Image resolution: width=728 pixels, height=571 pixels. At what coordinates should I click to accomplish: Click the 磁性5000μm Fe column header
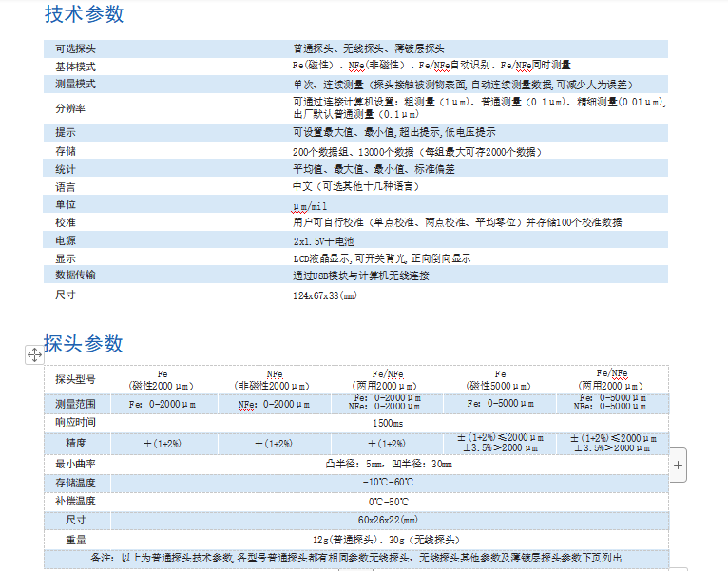[x=500, y=379]
